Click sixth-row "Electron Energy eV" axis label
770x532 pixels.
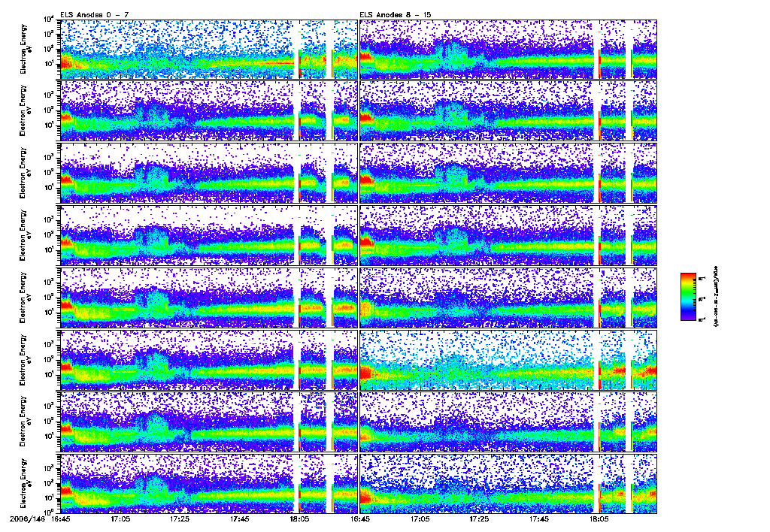[x=25, y=360]
